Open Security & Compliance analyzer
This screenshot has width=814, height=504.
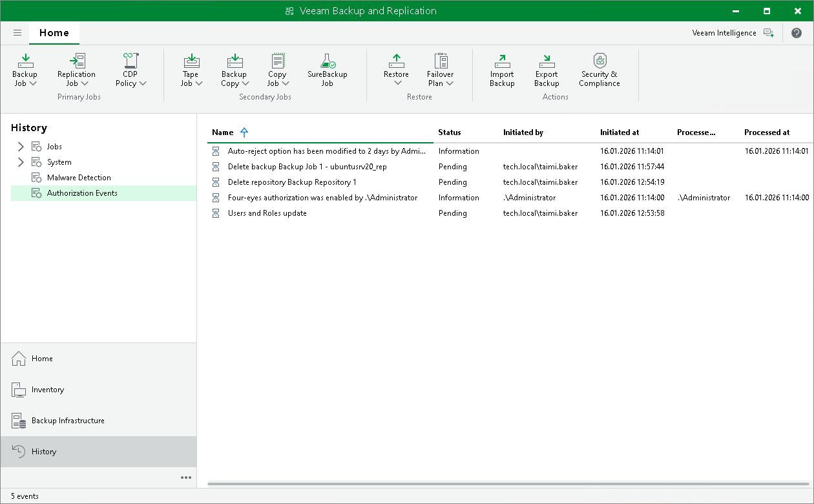tap(600, 70)
